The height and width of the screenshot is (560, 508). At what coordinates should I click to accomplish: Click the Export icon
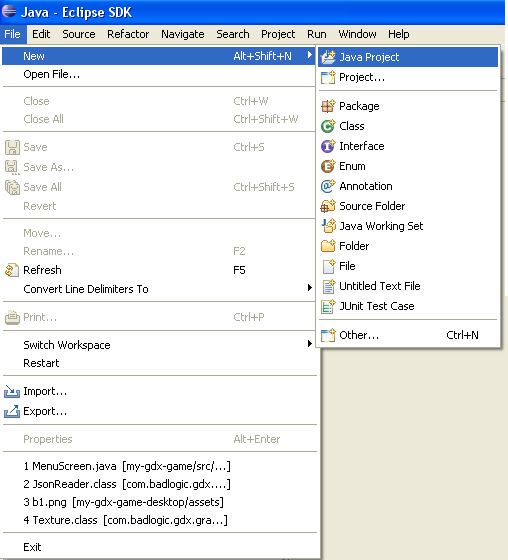coord(12,411)
